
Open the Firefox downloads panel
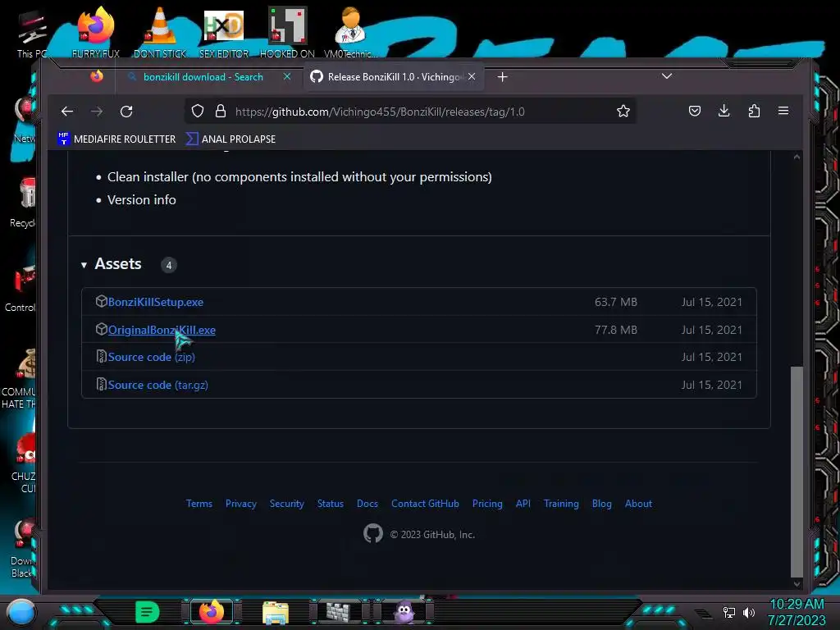(x=724, y=111)
